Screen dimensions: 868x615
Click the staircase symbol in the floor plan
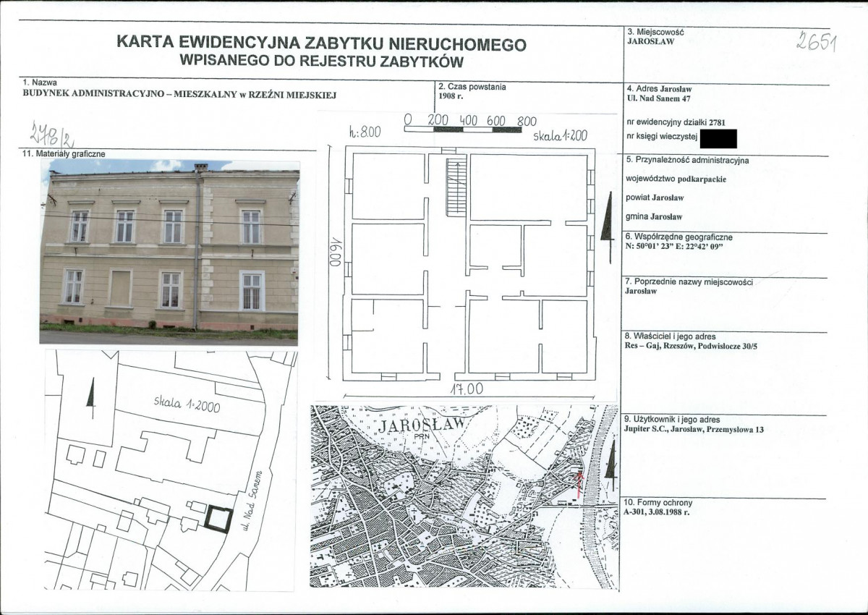(x=456, y=187)
